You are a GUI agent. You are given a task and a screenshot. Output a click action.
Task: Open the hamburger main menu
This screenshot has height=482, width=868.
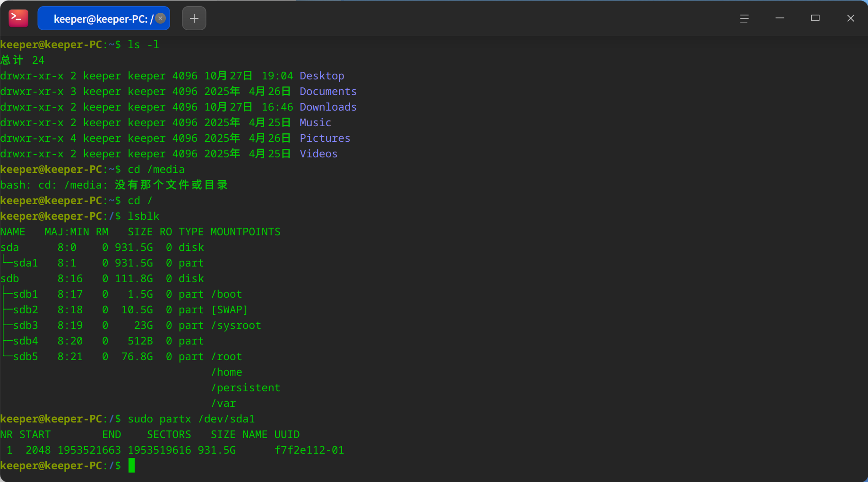[744, 18]
